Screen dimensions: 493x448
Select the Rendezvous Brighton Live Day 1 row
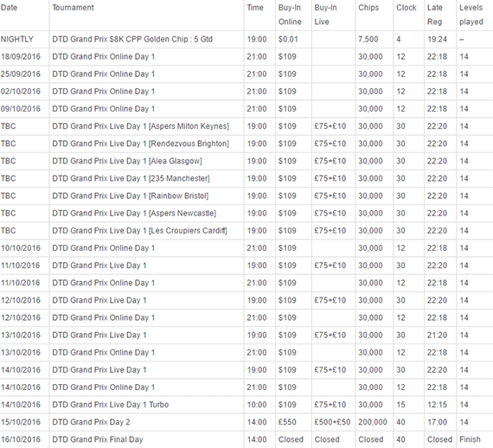(x=246, y=144)
